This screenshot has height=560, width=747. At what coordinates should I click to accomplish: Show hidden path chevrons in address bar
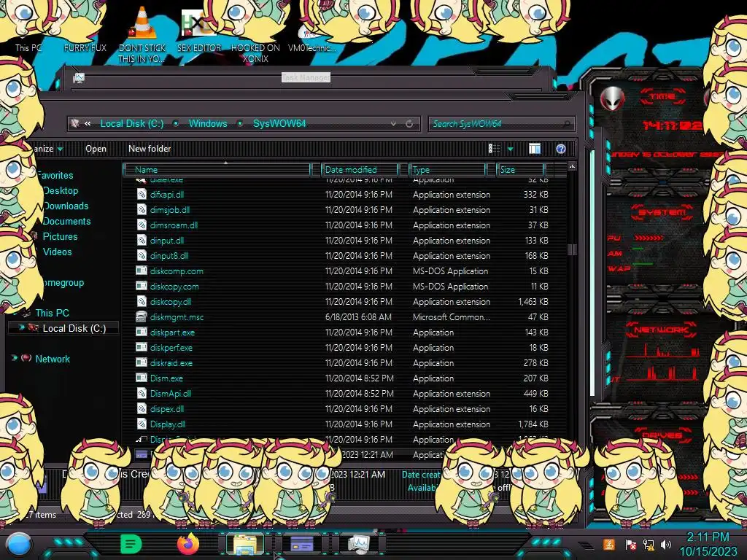click(88, 124)
